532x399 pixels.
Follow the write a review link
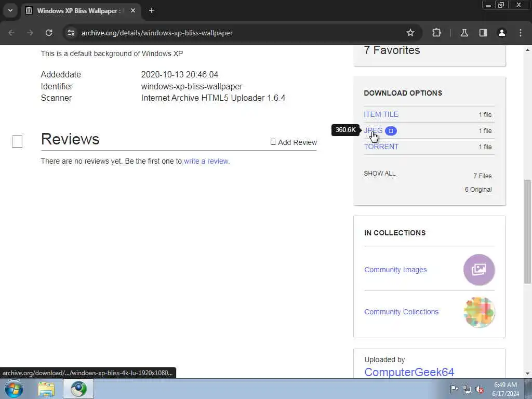pos(206,161)
